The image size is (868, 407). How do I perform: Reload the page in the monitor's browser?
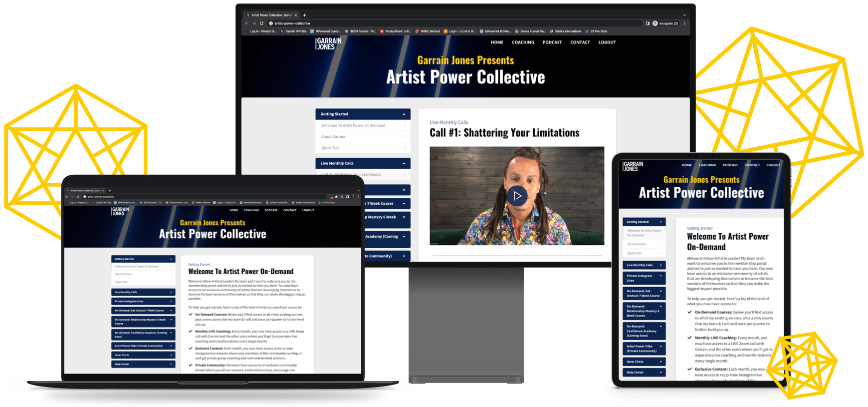(261, 23)
